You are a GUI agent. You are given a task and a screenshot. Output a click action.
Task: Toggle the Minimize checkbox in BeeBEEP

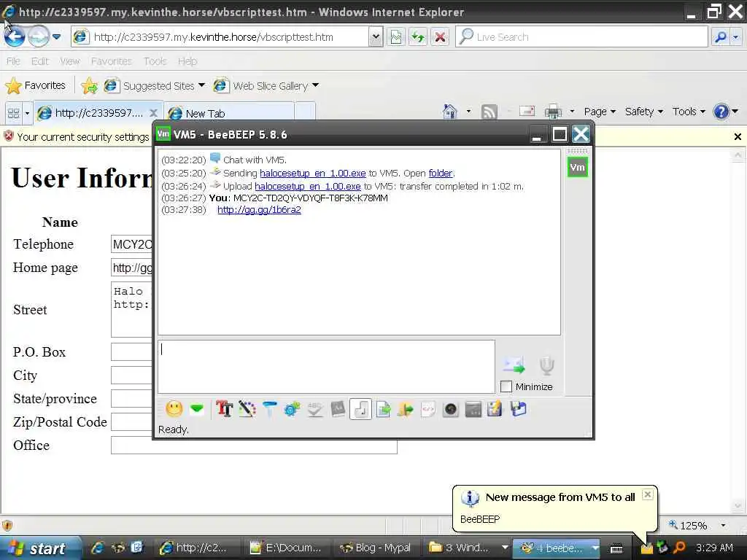506,386
